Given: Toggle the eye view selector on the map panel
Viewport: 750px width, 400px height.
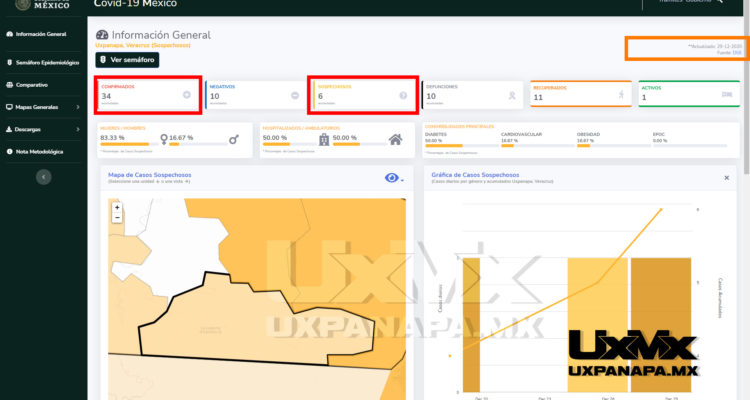Looking at the screenshot, I should (x=391, y=178).
